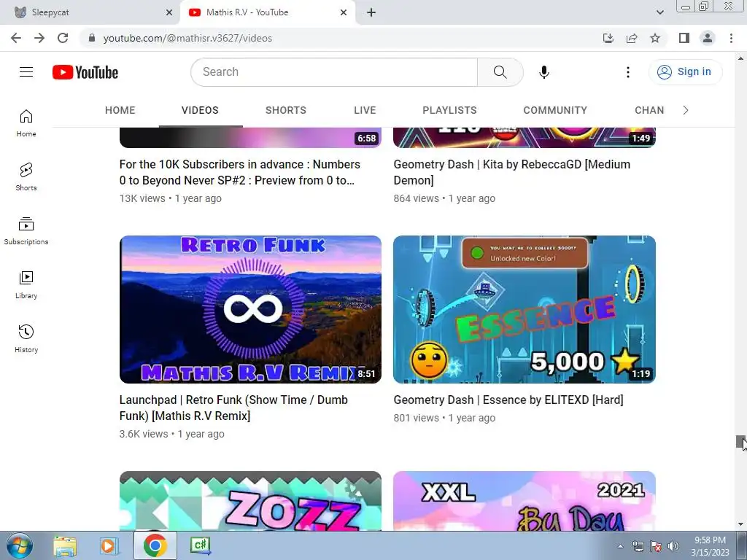Open the YouTube hamburger guide menu
The image size is (747, 560).
coord(26,72)
